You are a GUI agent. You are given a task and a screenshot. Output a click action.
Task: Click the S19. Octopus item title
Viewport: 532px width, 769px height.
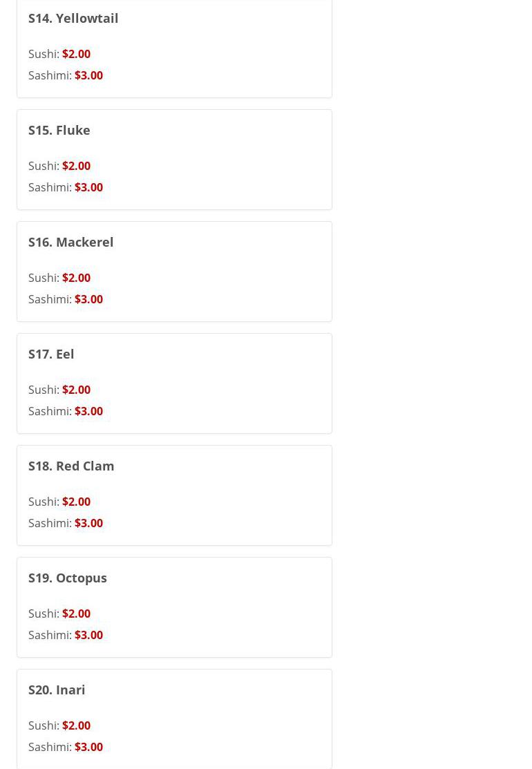pyautogui.click(x=68, y=578)
